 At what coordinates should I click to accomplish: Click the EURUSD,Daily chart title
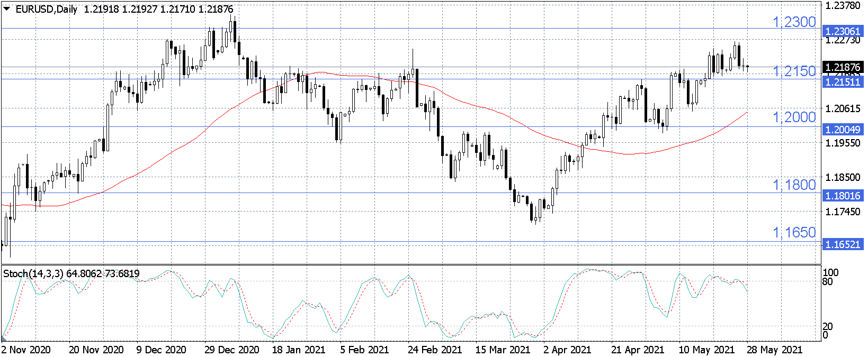pos(47,9)
